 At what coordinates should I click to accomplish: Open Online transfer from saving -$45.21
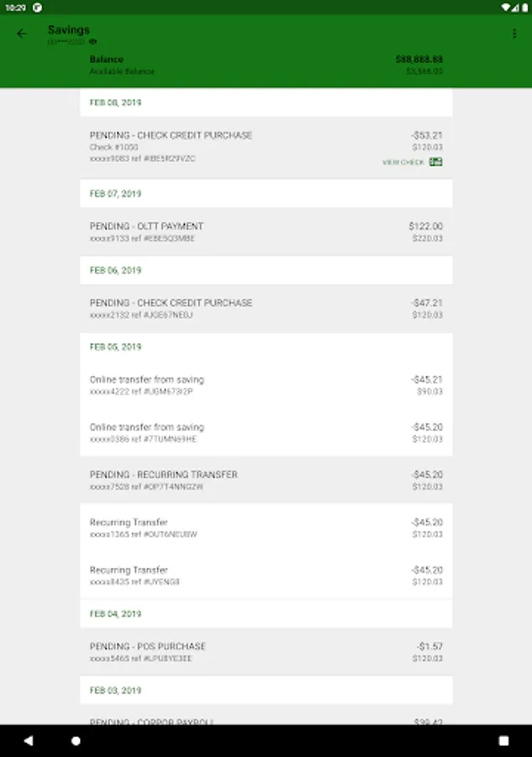[266, 384]
